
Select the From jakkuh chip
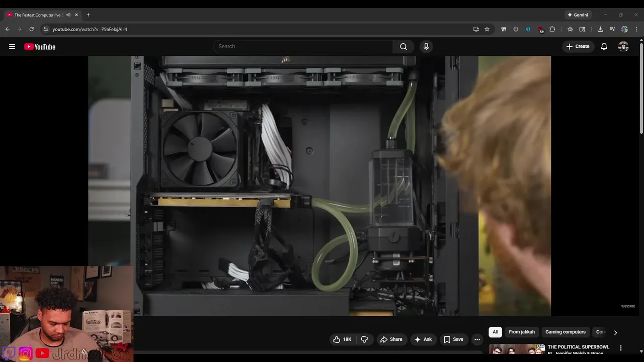point(522,332)
